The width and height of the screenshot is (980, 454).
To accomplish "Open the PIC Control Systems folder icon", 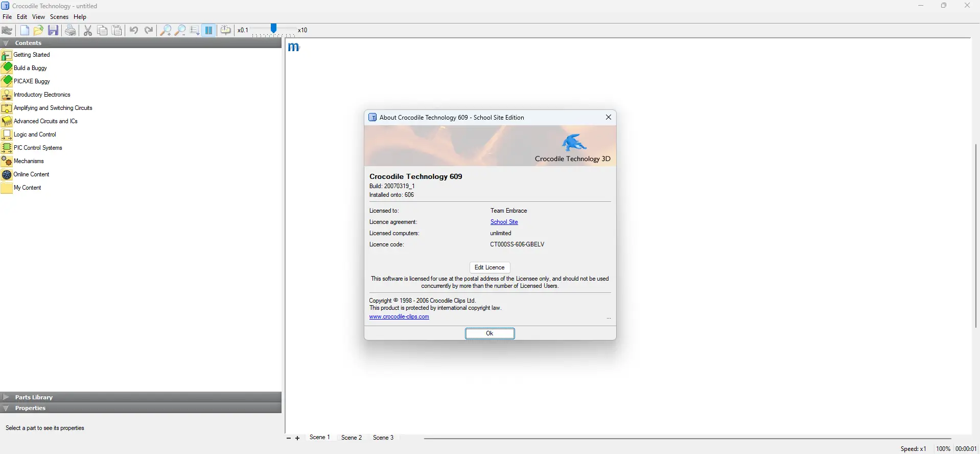I will [x=7, y=148].
